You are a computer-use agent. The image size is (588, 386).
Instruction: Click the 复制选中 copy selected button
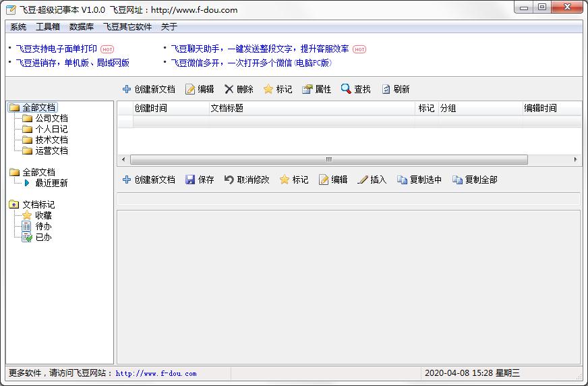click(419, 180)
